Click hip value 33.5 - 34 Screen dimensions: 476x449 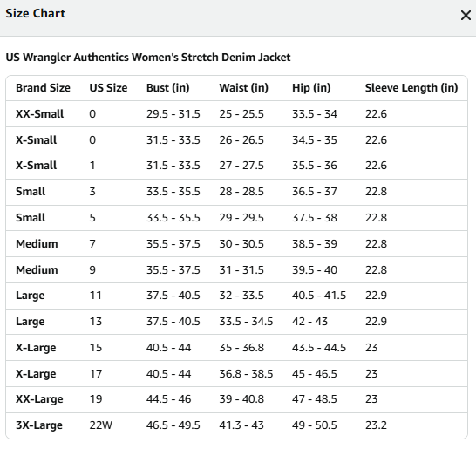pos(315,114)
